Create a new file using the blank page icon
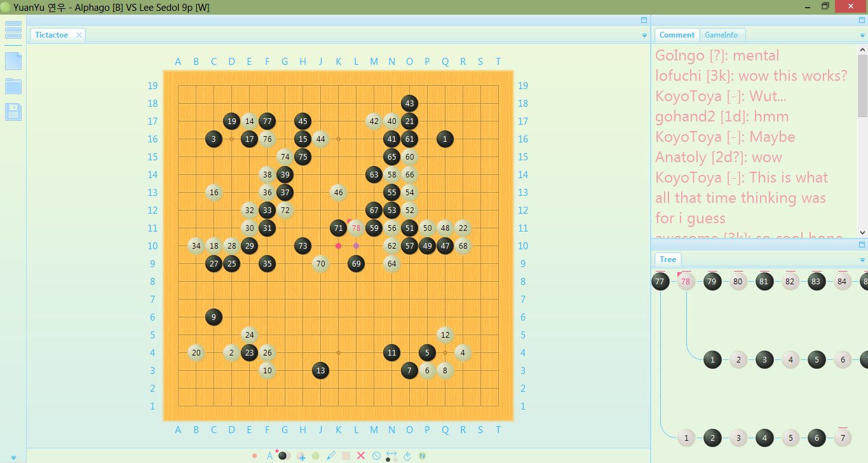Screen dimensions: 868x463 click(13, 61)
